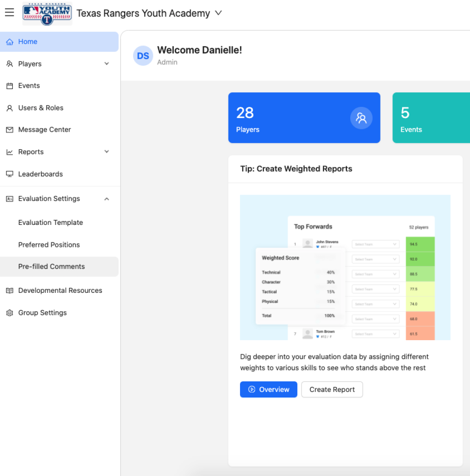Viewport: 470px width, 476px height.
Task: Expand the Players submenu chevron
Action: coord(106,64)
